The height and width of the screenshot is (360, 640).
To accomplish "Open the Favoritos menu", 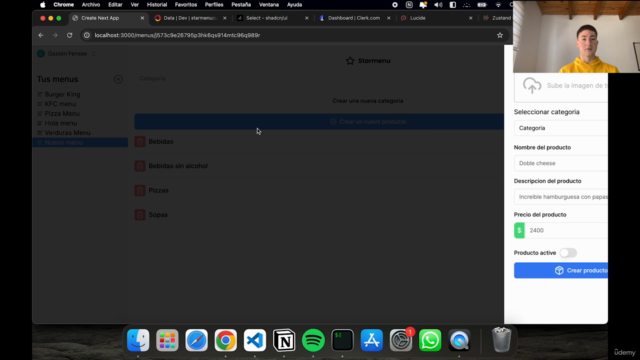I will pyautogui.click(x=186, y=5).
